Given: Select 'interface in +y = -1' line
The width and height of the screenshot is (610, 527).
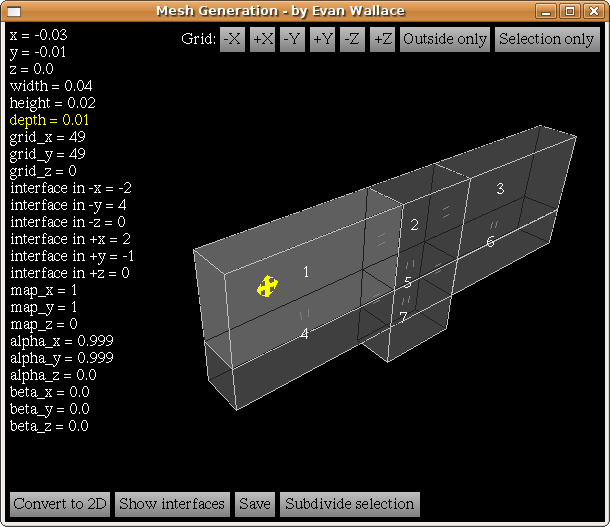Looking at the screenshot, I should 72,256.
